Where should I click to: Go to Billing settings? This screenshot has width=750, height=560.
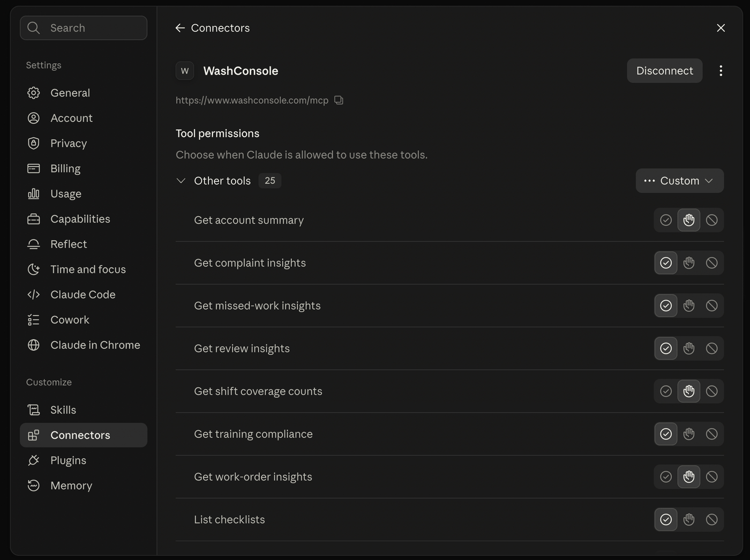click(84, 168)
